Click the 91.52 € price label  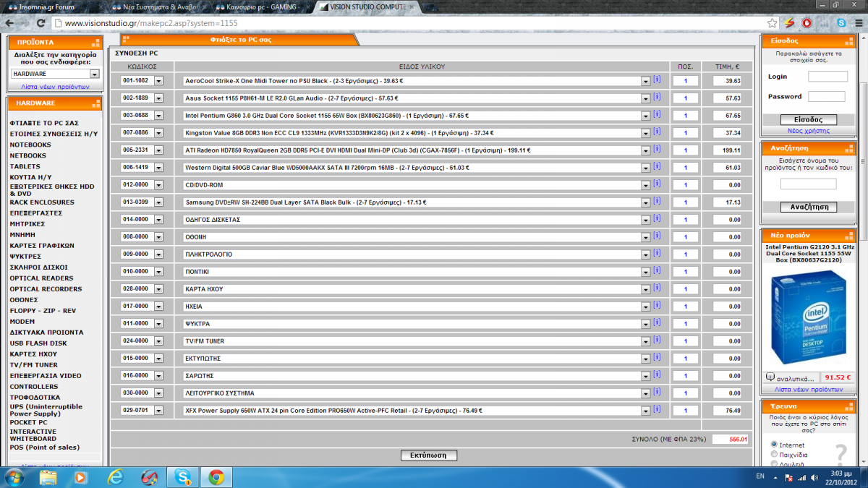tap(838, 377)
